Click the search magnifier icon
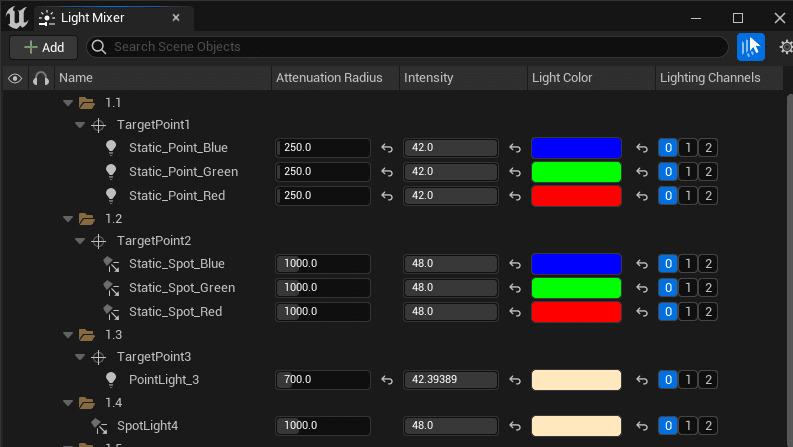 99,47
